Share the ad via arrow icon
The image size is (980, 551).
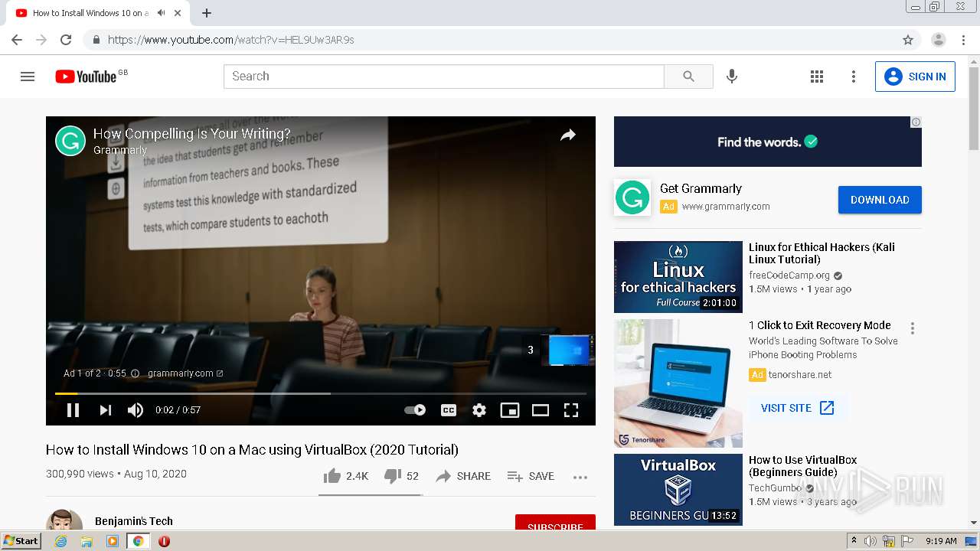[567, 135]
